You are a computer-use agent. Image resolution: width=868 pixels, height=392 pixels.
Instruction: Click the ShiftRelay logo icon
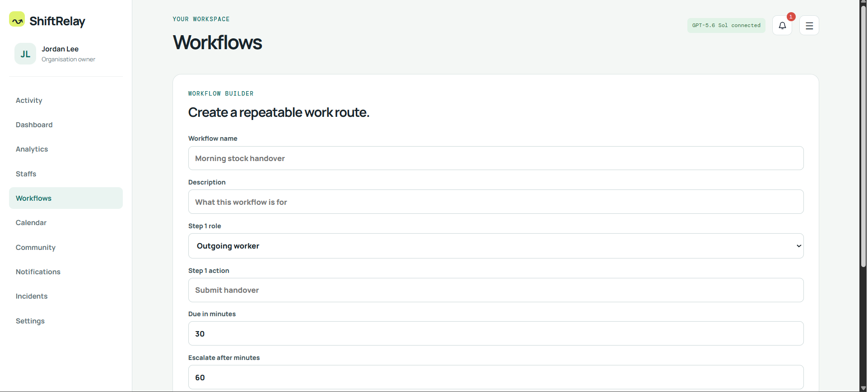(x=17, y=19)
